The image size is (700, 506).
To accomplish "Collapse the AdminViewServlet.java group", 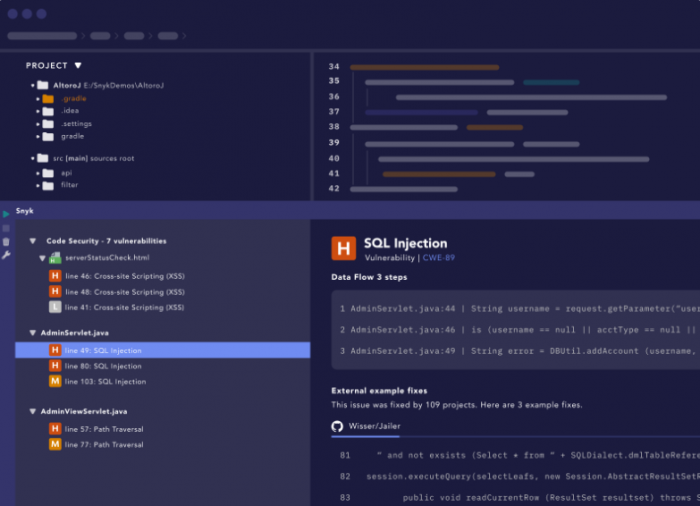I will coord(33,411).
